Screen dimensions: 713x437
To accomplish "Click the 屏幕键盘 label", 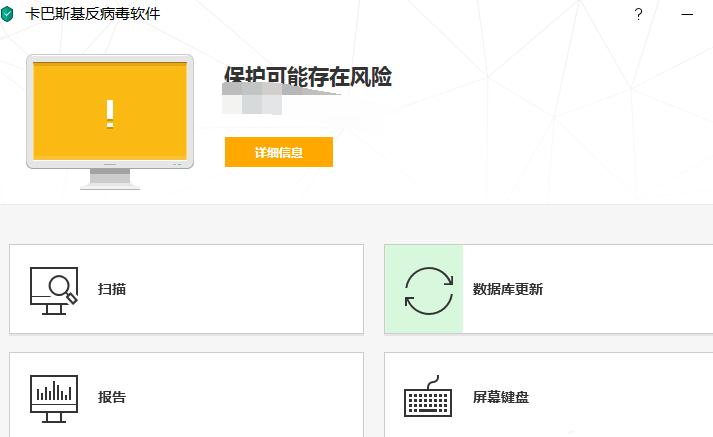I will tap(501, 397).
